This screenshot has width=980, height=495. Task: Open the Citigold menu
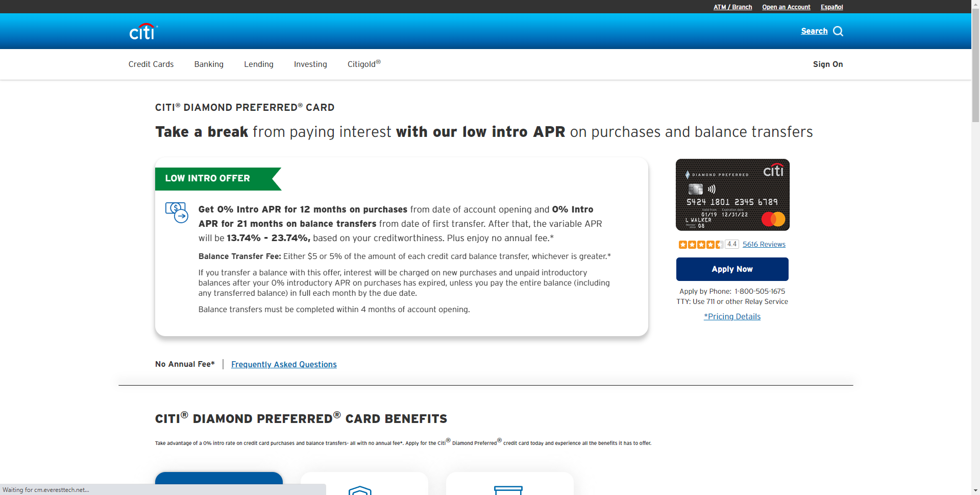pyautogui.click(x=364, y=64)
